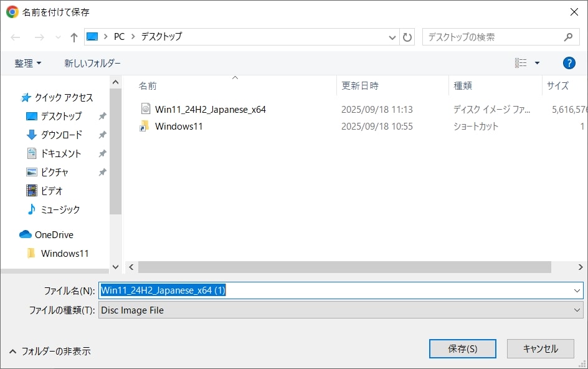Click the Chrome icon in title bar
The height and width of the screenshot is (369, 588).
coord(12,12)
